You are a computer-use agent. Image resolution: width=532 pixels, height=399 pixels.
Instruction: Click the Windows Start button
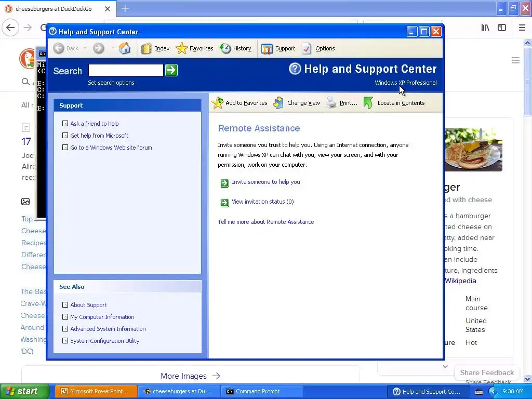point(24,391)
